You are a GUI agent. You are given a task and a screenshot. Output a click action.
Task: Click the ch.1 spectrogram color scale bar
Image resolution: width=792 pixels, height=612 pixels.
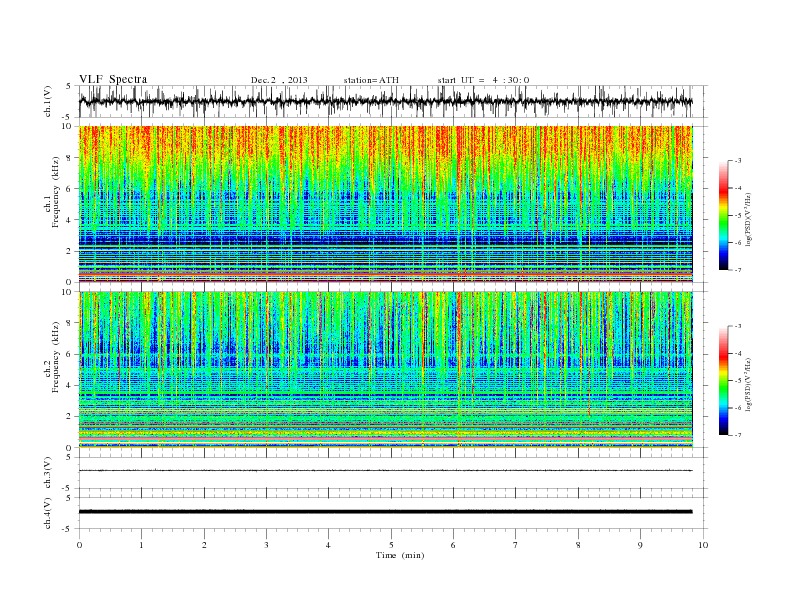pos(723,215)
